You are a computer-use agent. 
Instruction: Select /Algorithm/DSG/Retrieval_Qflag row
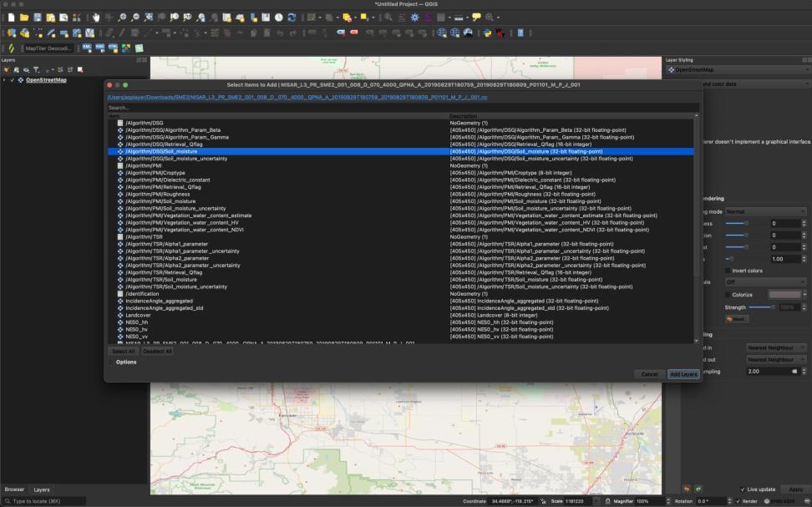click(x=401, y=144)
